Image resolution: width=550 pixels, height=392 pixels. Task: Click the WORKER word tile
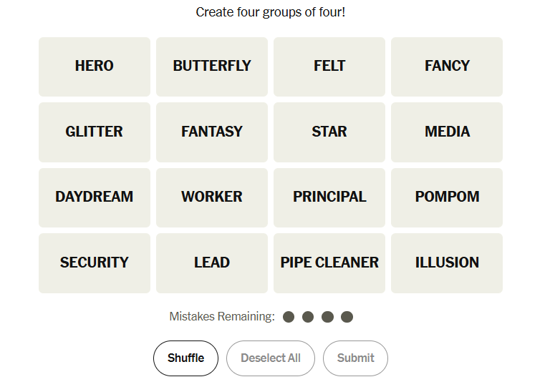(x=212, y=197)
